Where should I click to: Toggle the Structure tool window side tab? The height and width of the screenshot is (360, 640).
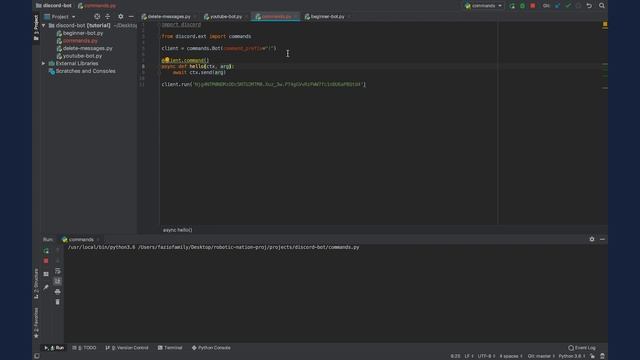pyautogui.click(x=36, y=283)
